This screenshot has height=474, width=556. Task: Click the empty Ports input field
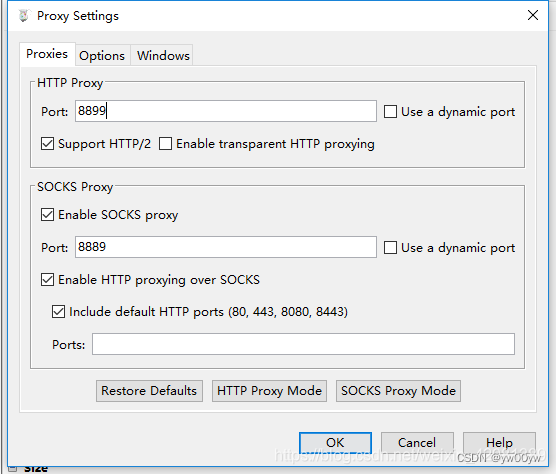coord(304,344)
